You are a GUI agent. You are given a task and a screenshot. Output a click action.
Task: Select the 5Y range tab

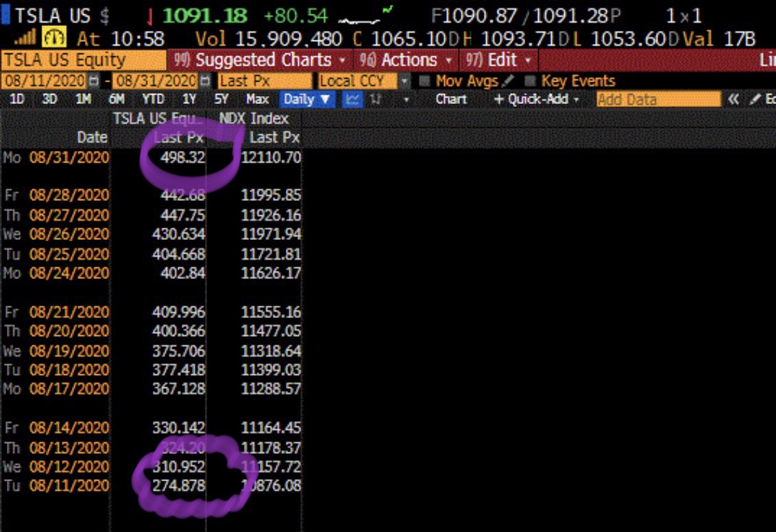221,99
